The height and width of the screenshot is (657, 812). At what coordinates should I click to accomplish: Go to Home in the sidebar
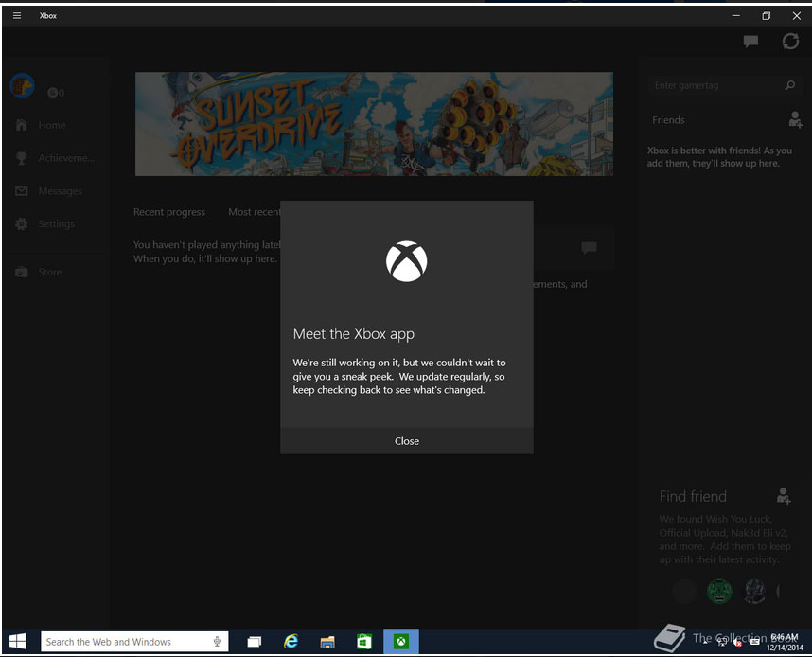click(52, 125)
